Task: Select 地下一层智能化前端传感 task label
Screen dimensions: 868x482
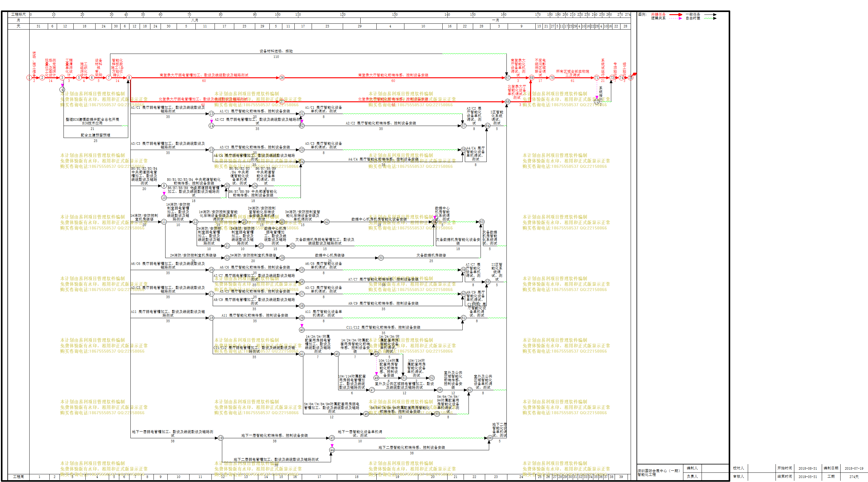Action: [275, 435]
